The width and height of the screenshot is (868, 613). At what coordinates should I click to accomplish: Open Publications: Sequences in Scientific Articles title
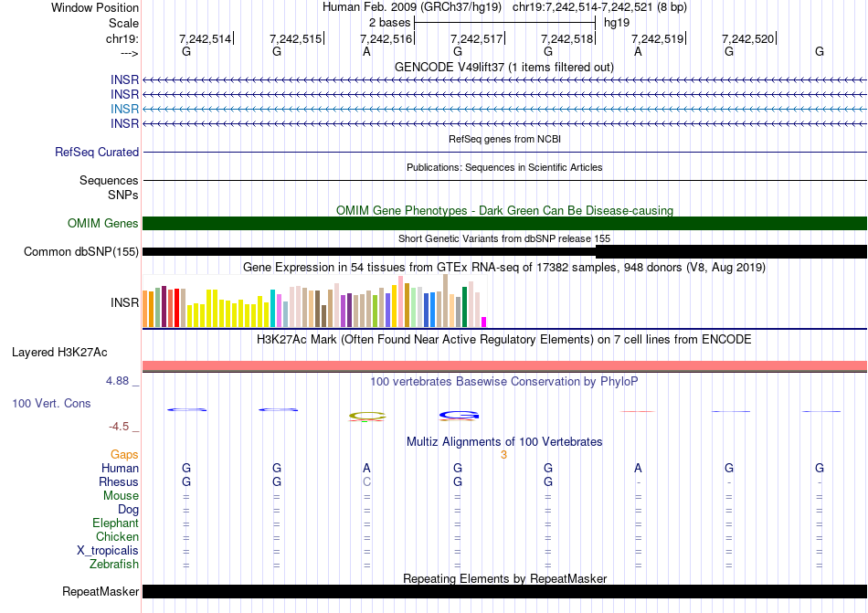(504, 167)
